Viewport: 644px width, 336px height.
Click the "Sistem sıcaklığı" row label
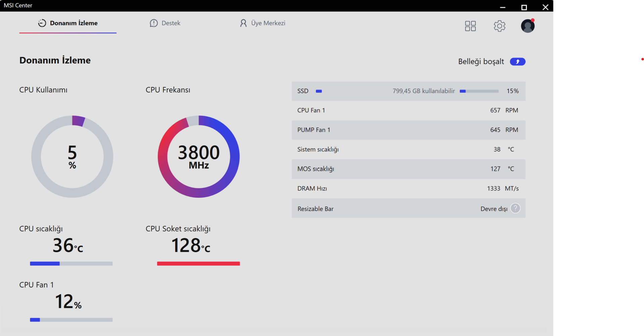(x=318, y=150)
